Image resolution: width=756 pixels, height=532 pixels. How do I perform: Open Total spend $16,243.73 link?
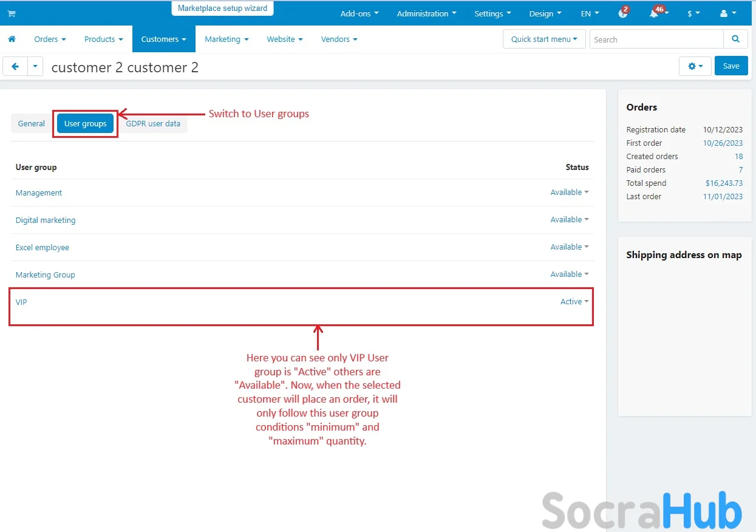tap(724, 183)
